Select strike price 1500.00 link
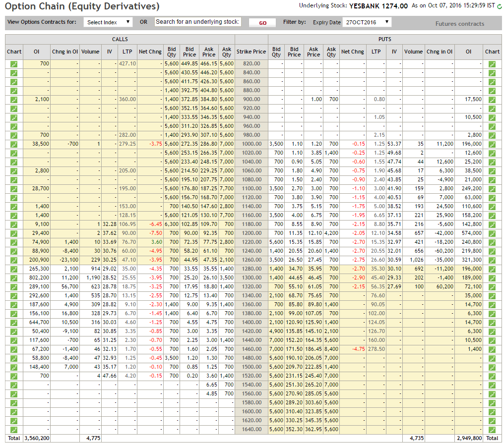Image resolution: width=504 pixels, height=445 pixels. pos(252,367)
